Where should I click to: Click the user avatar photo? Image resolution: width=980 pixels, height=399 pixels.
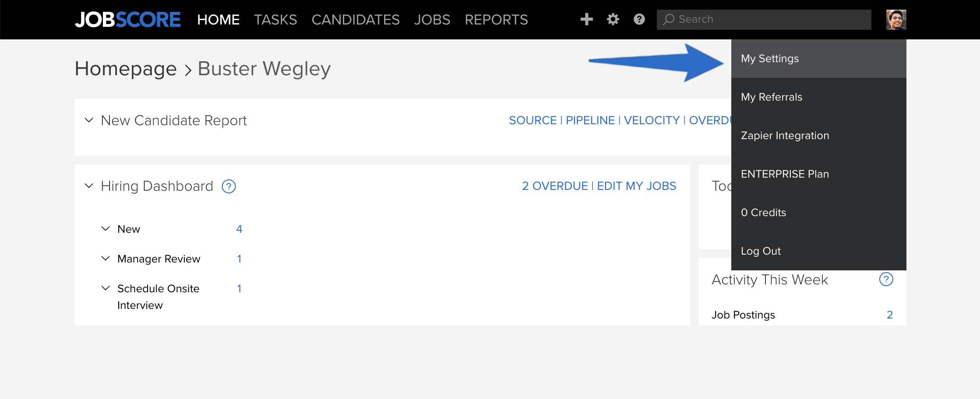896,20
